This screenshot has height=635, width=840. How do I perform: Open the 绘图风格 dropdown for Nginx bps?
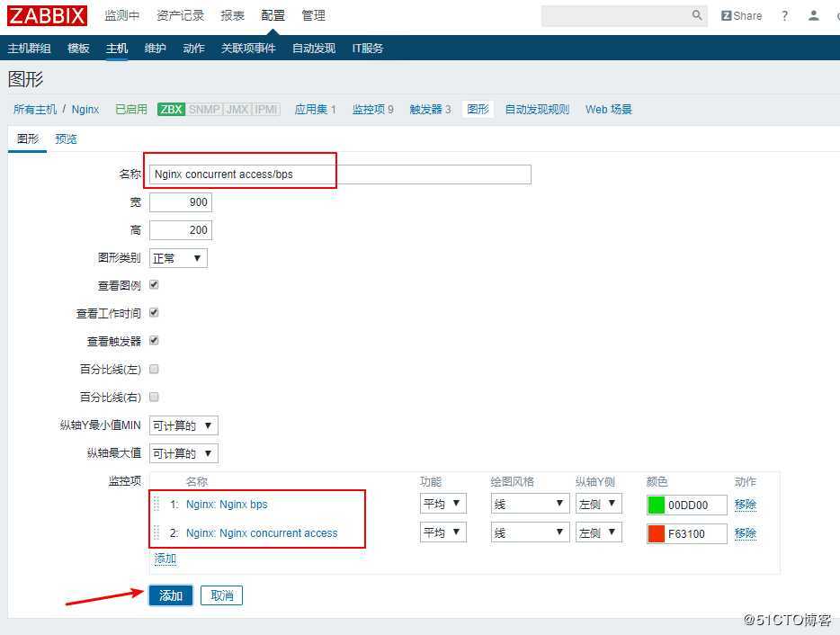pyautogui.click(x=529, y=504)
